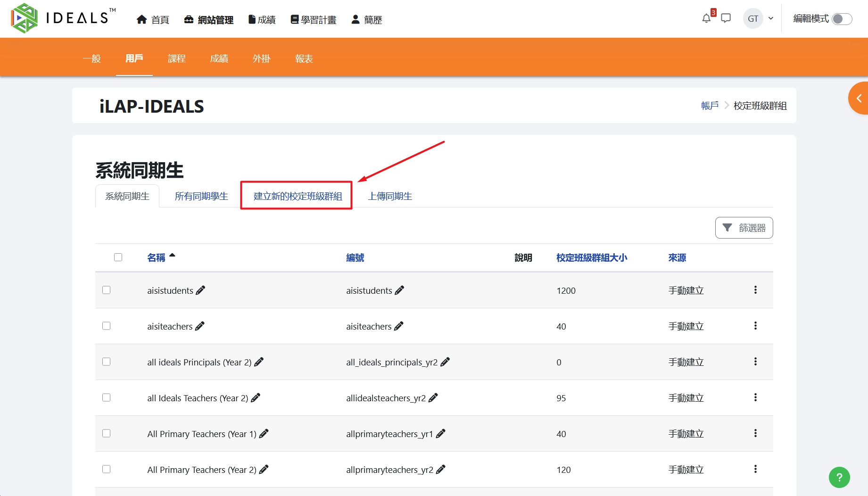Toggle the 編輯模式 edit mode switch
The height and width of the screenshot is (496, 868).
tap(842, 19)
